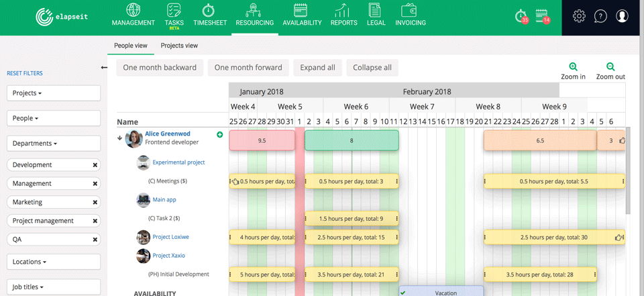Collapse Alice Greenwod's row arrow
This screenshot has height=296, width=644.
120,138
